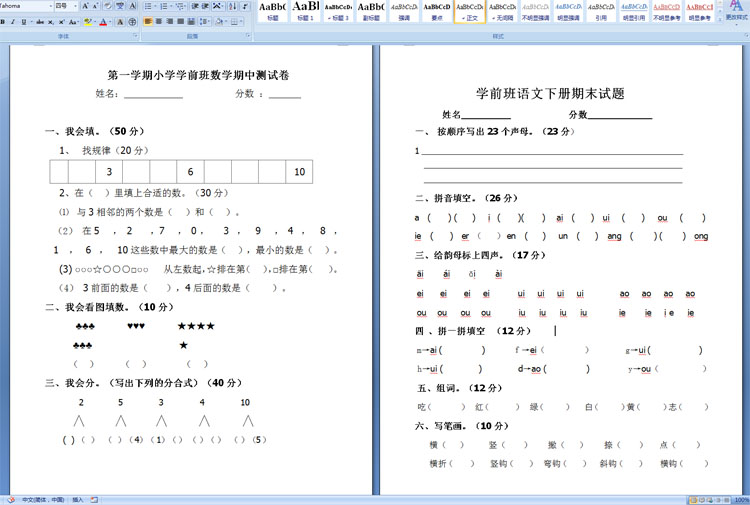Toggle underline formatting
The width and height of the screenshot is (750, 505).
click(x=24, y=22)
